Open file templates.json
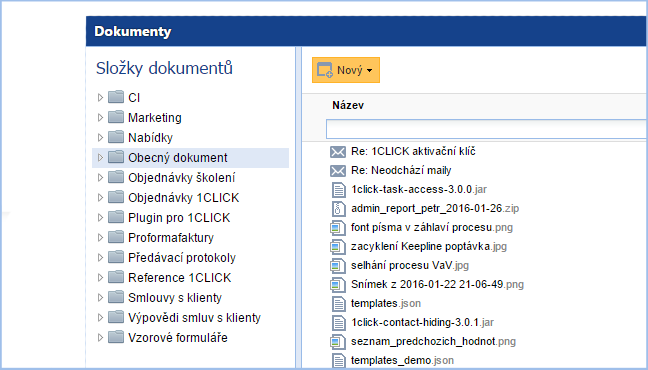 386,303
